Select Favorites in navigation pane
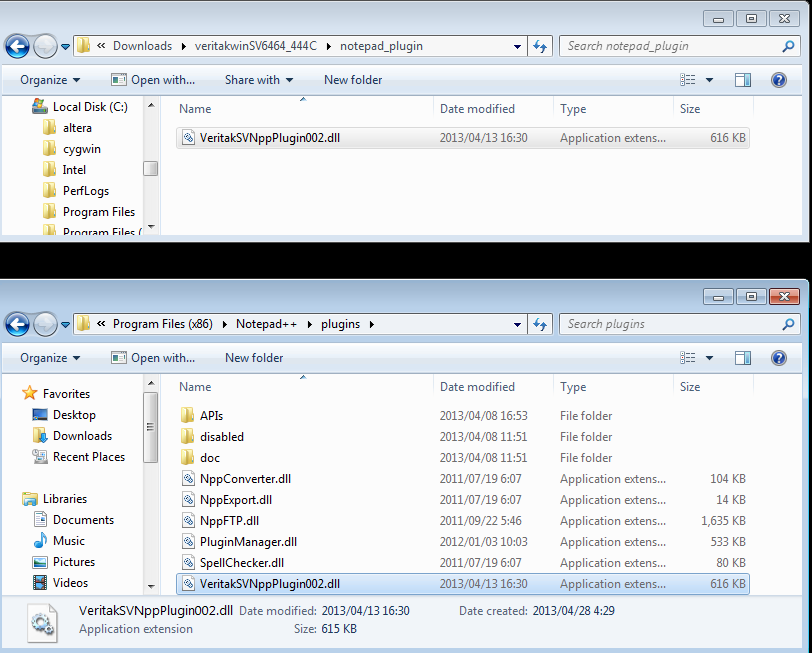The image size is (812, 653). (56, 394)
